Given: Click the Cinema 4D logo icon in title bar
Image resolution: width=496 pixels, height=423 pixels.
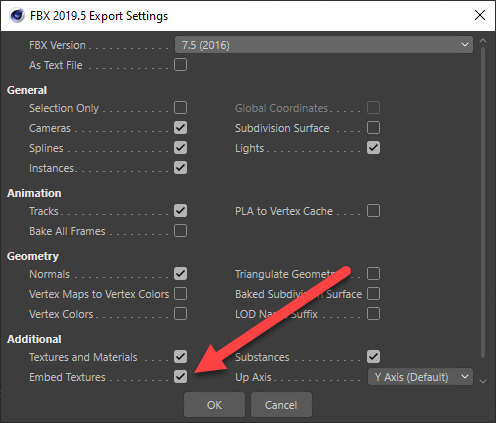Looking at the screenshot, I should pos(17,15).
